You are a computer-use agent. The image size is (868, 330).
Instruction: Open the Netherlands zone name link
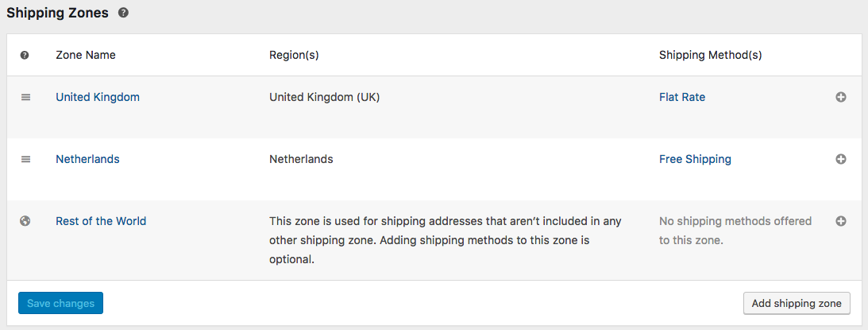[87, 159]
